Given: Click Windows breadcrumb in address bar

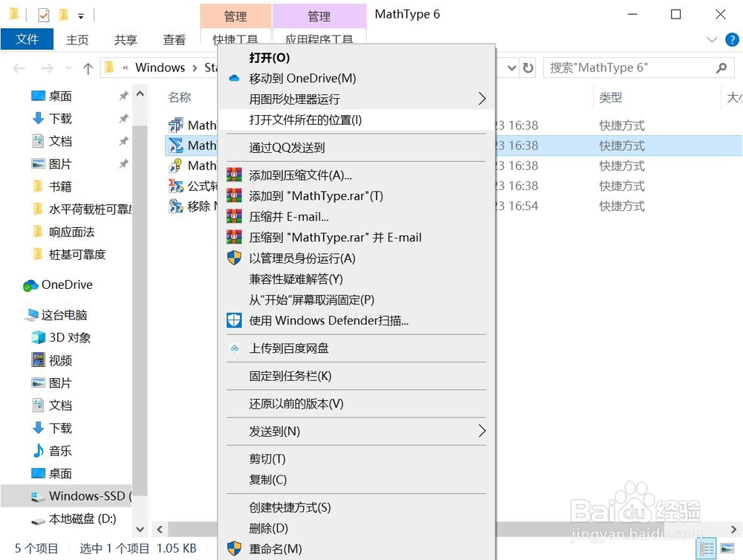Looking at the screenshot, I should 160,68.
